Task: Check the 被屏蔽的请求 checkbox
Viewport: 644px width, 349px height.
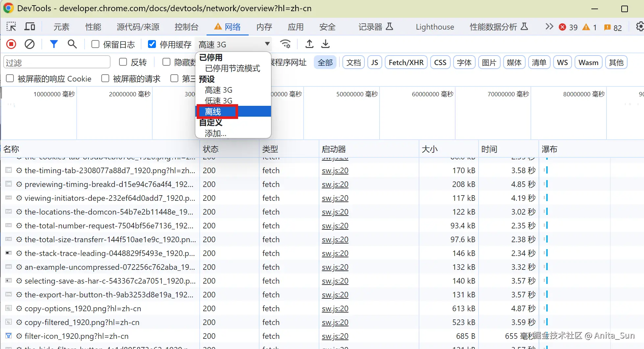Action: pos(105,78)
